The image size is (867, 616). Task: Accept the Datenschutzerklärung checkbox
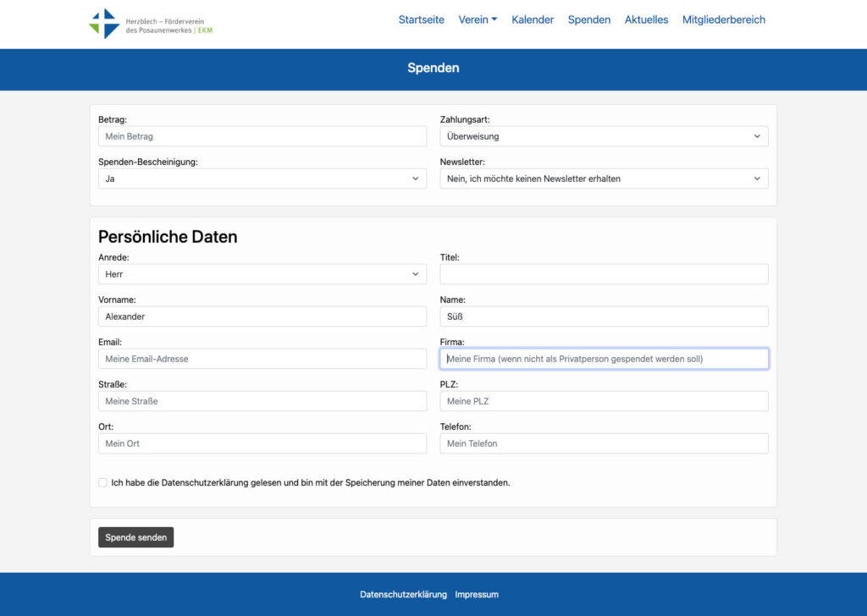[102, 482]
